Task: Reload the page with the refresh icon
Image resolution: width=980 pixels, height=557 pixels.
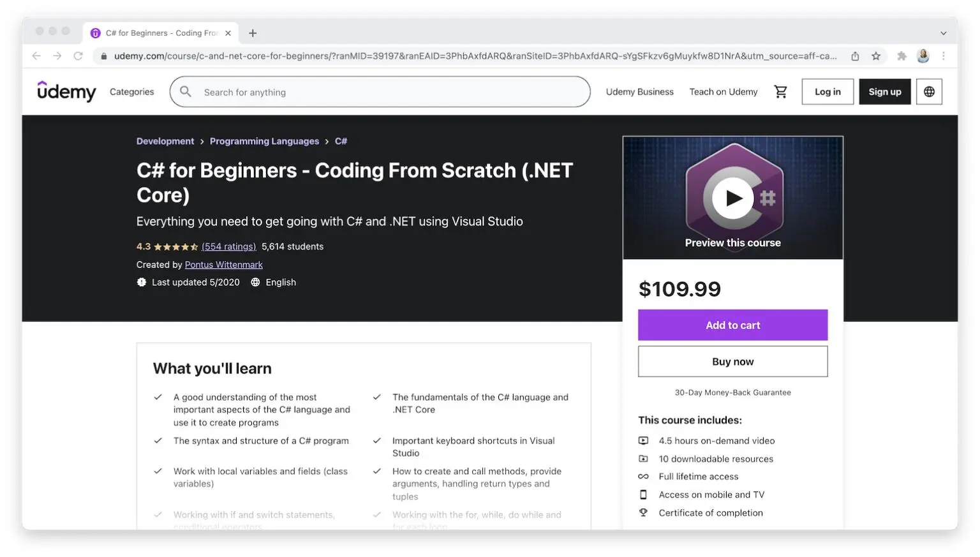Action: point(78,56)
